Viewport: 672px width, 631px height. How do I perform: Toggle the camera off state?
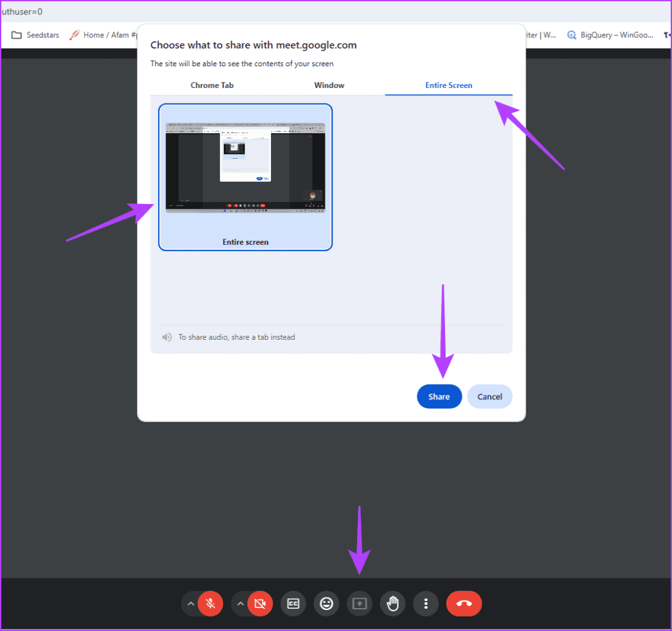[x=260, y=603]
